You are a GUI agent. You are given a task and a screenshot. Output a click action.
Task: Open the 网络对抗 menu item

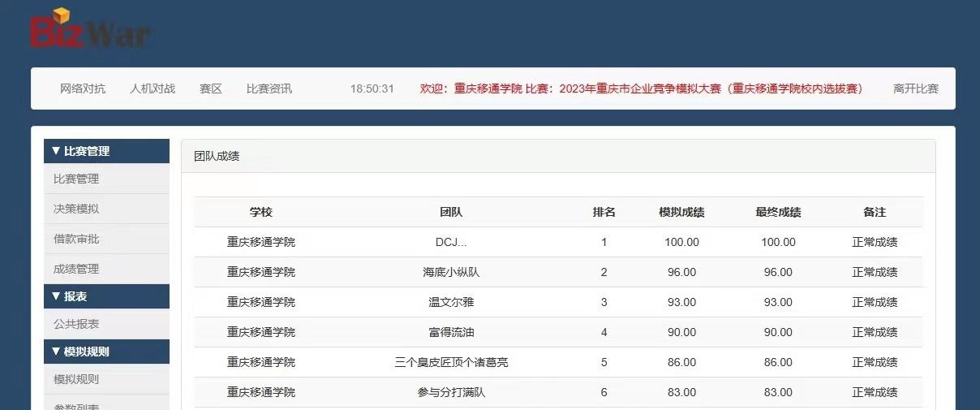click(x=83, y=88)
